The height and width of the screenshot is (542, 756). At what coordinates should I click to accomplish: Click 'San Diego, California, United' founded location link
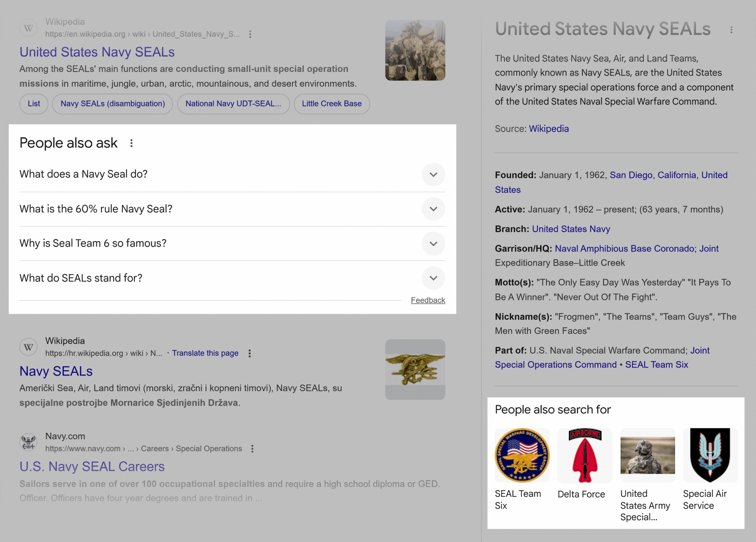tap(669, 175)
